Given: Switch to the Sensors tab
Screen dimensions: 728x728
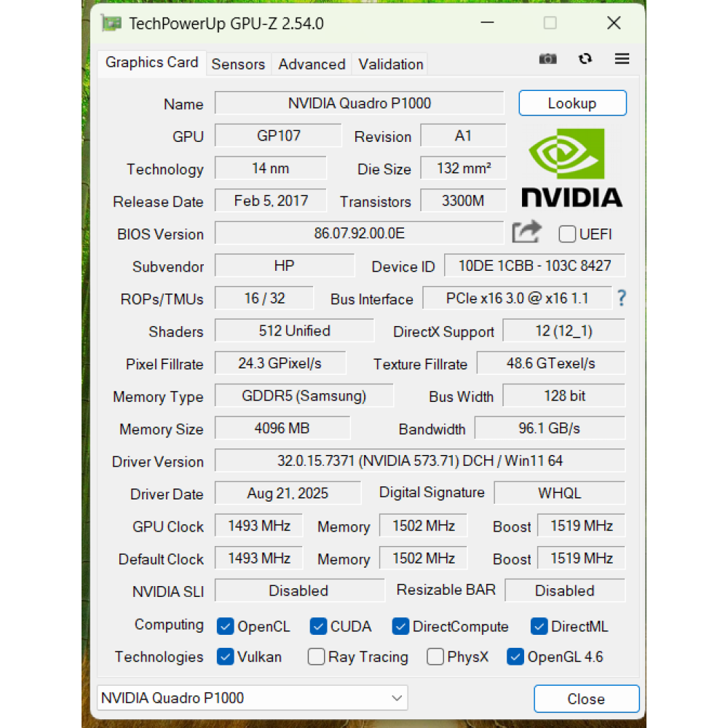Looking at the screenshot, I should coord(238,64).
